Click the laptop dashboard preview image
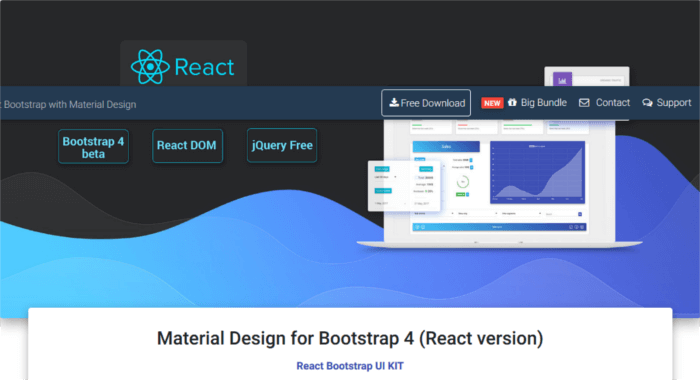This screenshot has width=700, height=380. [499, 183]
